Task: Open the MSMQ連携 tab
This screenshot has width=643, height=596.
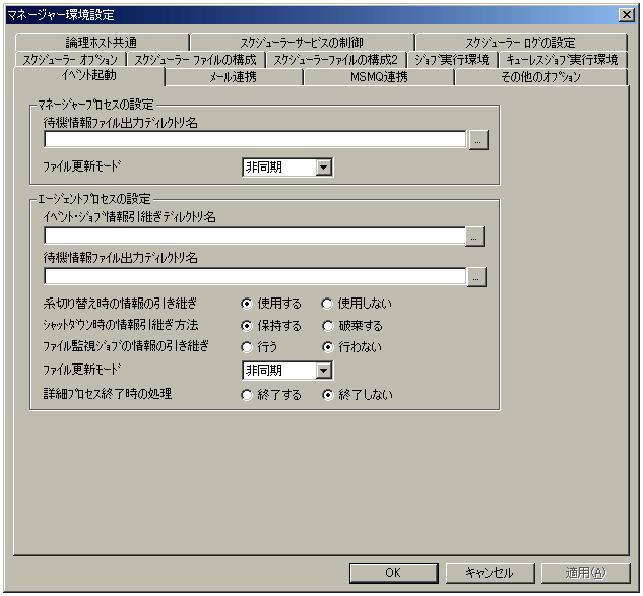Action: coord(379,77)
